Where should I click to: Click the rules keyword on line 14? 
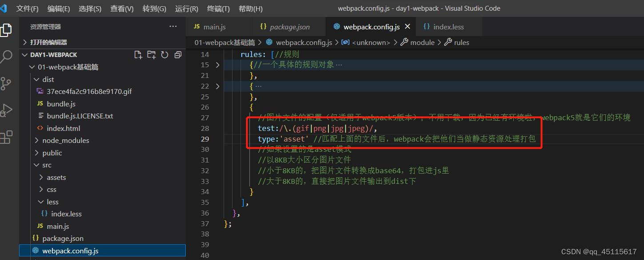(x=251, y=54)
